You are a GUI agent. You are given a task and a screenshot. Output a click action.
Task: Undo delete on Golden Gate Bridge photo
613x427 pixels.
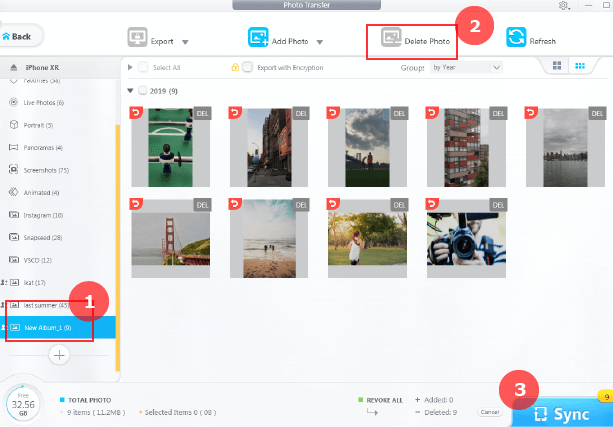click(x=136, y=204)
